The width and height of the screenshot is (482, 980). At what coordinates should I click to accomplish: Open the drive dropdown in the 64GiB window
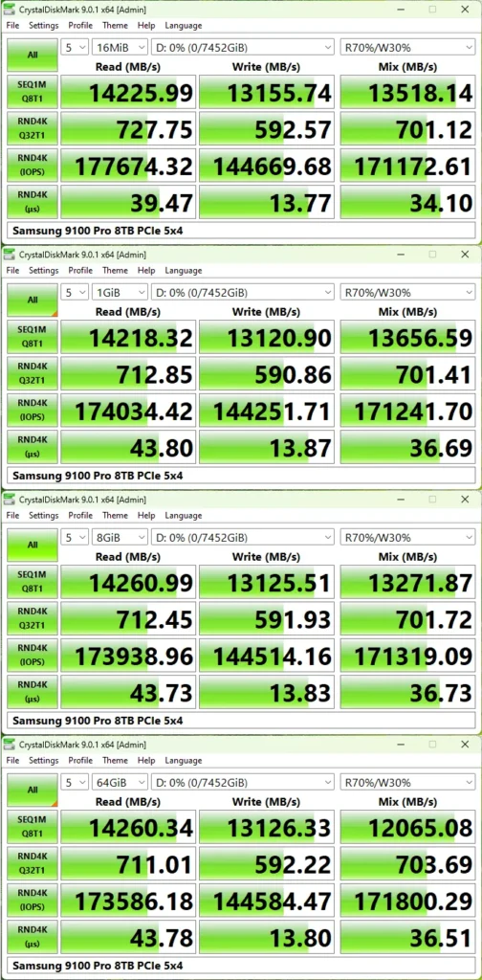244,783
